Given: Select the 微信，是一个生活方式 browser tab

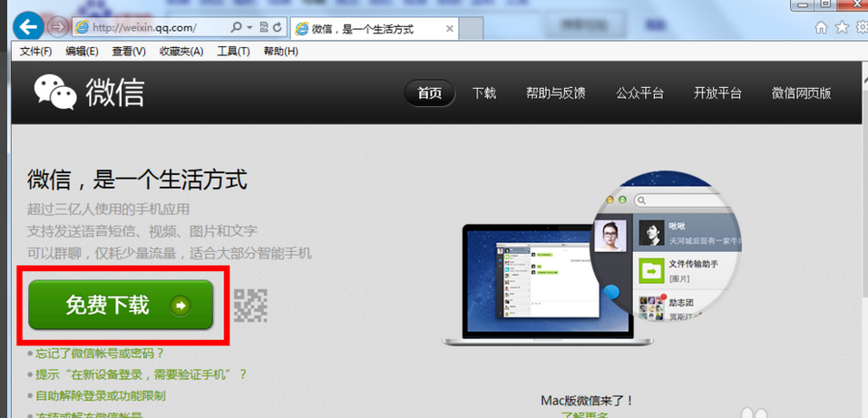Looking at the screenshot, I should 375,29.
